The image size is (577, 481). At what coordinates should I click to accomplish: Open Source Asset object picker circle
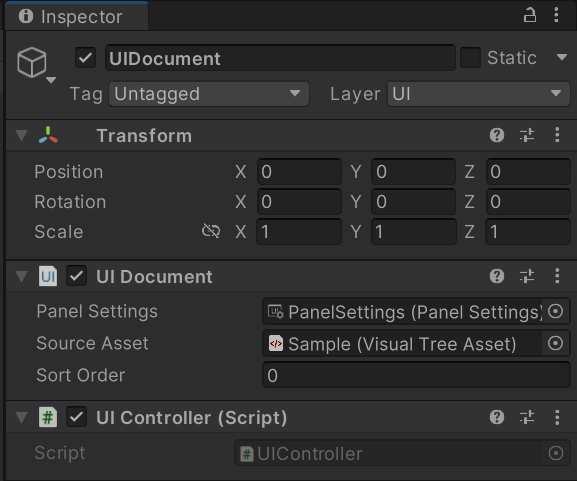[555, 343]
